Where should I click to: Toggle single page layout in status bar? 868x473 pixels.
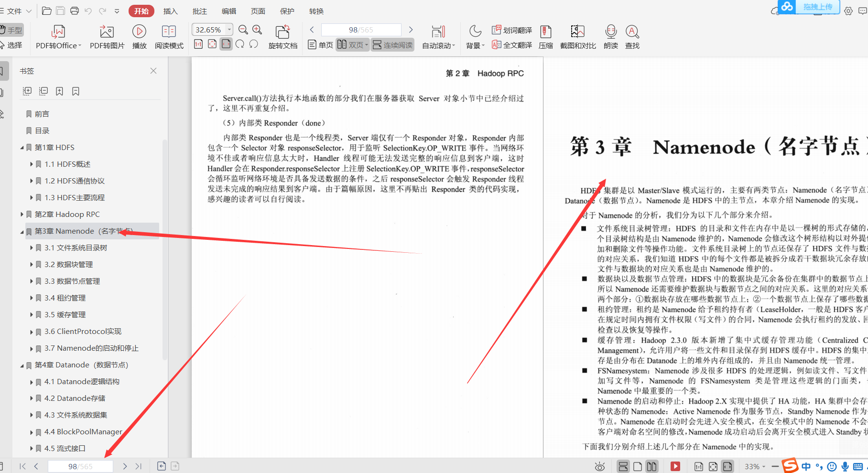638,466
